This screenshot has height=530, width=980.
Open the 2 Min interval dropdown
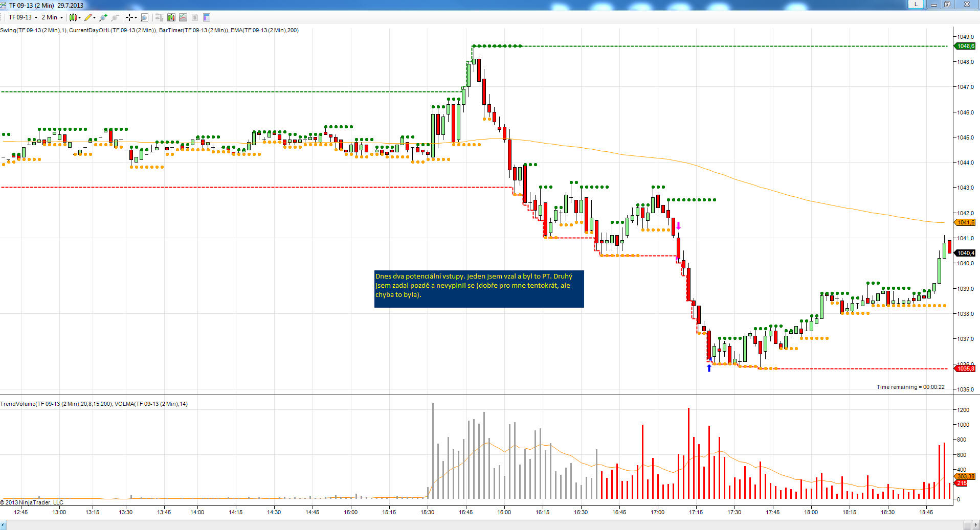52,17
